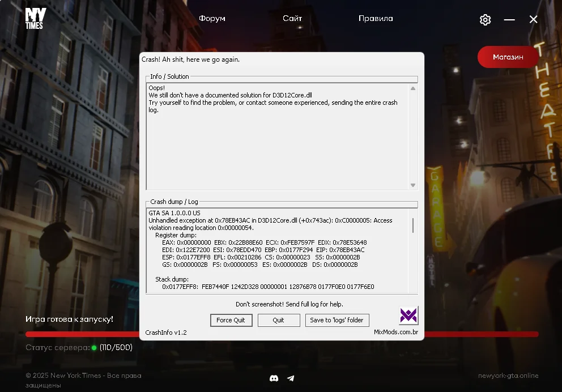The image size is (562, 392).
Task: Close the launcher with X icon
Action: (533, 20)
